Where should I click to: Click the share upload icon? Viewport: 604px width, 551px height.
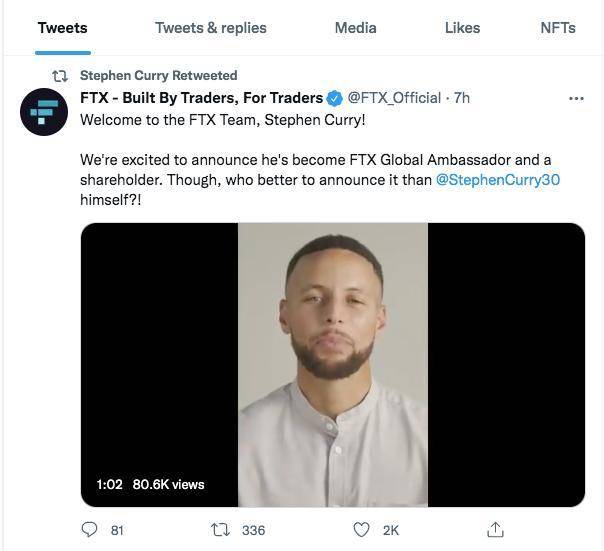click(x=495, y=529)
